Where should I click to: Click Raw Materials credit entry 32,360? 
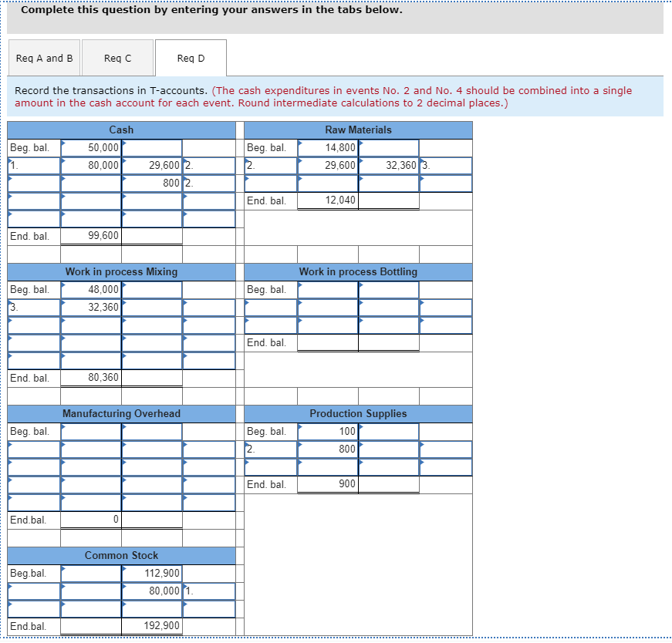click(389, 165)
